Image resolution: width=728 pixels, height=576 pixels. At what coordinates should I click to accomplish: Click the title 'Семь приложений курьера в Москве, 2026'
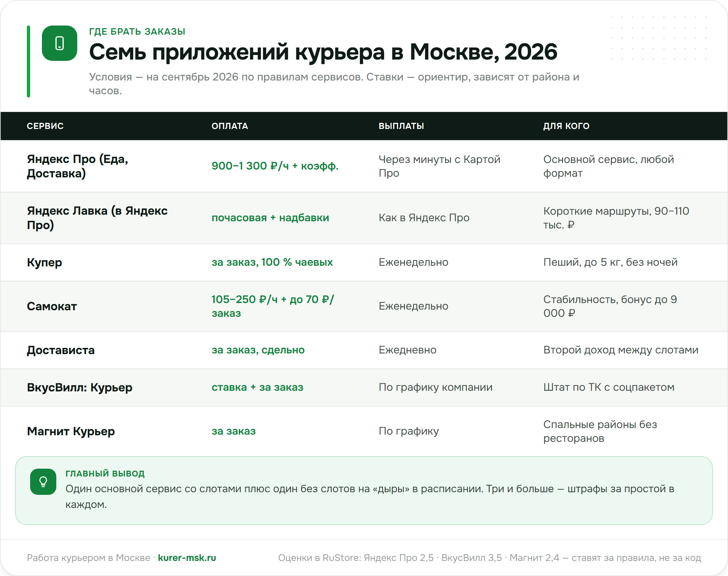[323, 52]
